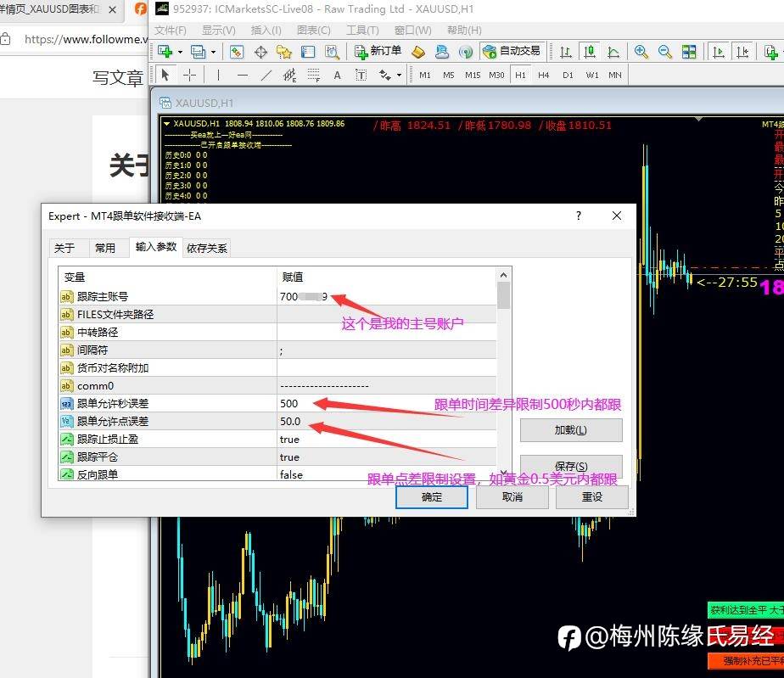Select the H1 timeframe button
784x678 pixels.
coord(520,75)
